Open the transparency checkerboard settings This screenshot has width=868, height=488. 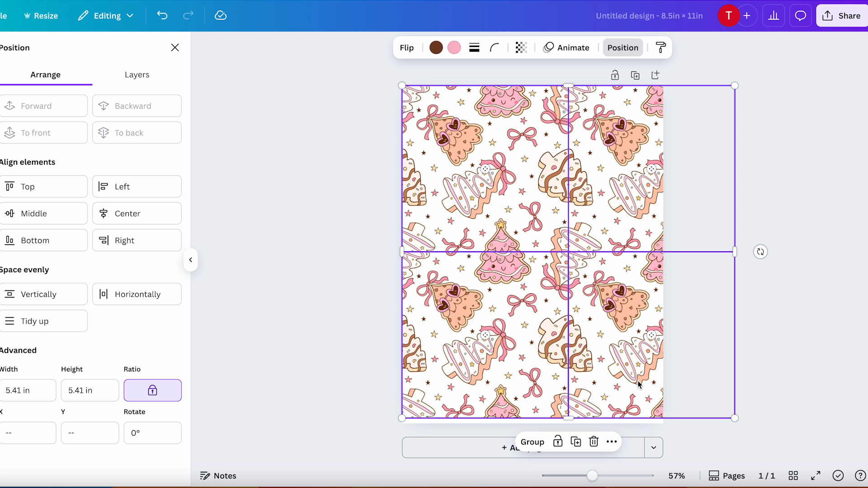pos(521,47)
